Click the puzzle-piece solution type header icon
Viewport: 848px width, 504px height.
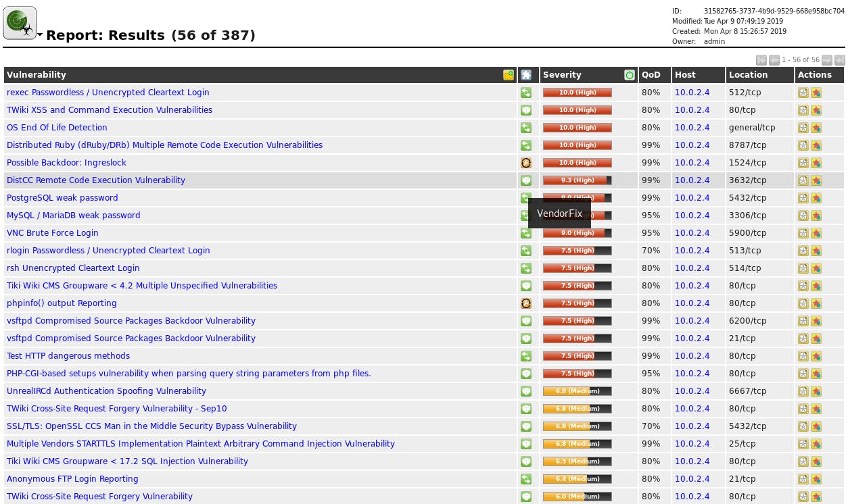click(x=526, y=75)
